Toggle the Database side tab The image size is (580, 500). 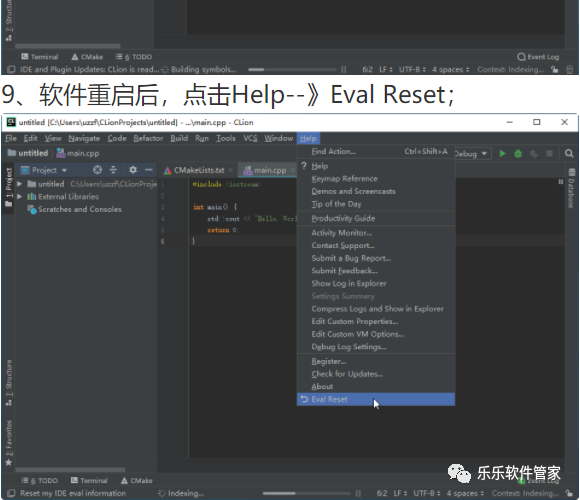click(571, 189)
